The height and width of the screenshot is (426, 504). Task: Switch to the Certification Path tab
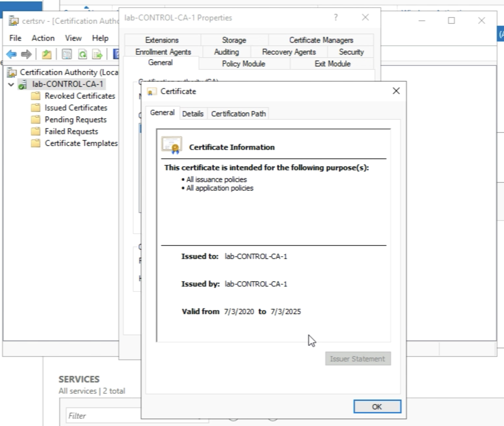(x=238, y=114)
